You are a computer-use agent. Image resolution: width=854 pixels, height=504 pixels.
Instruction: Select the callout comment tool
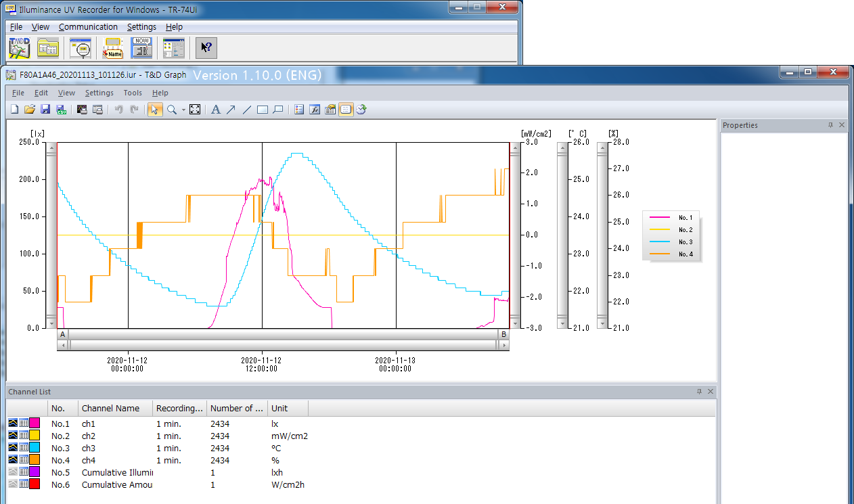click(x=278, y=110)
